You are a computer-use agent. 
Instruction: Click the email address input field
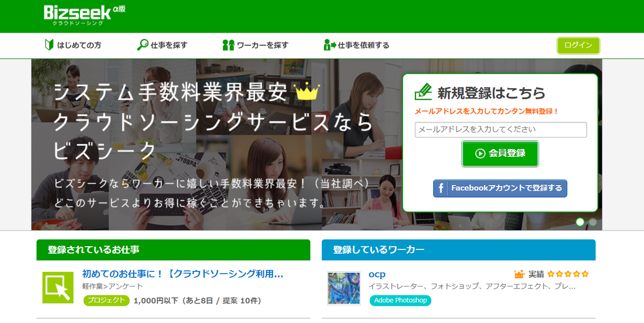(501, 130)
